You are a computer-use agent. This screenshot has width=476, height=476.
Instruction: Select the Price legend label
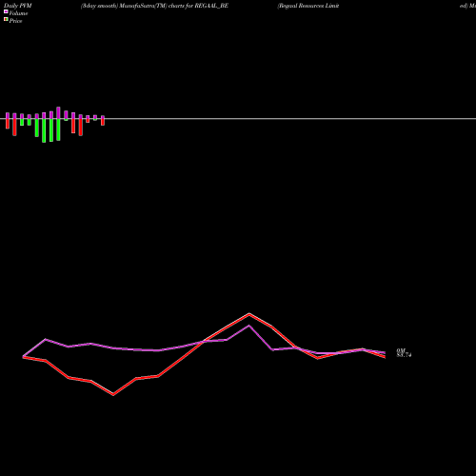[x=15, y=21]
